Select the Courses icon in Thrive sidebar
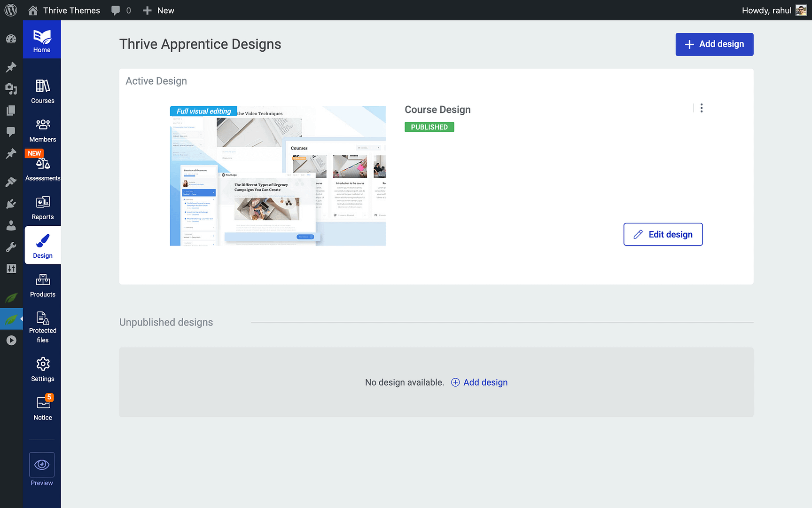This screenshot has width=812, height=508. point(42,90)
